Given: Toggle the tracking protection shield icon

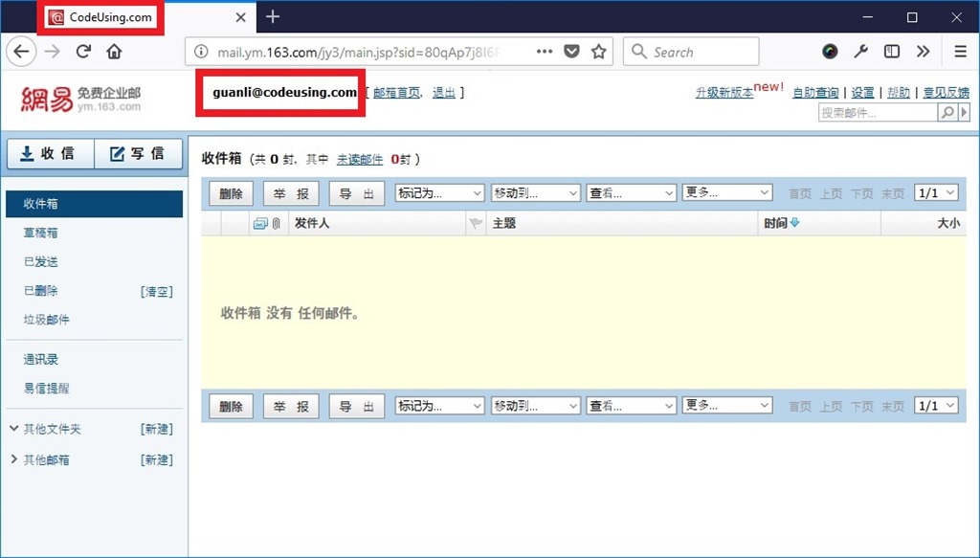Looking at the screenshot, I should [571, 51].
